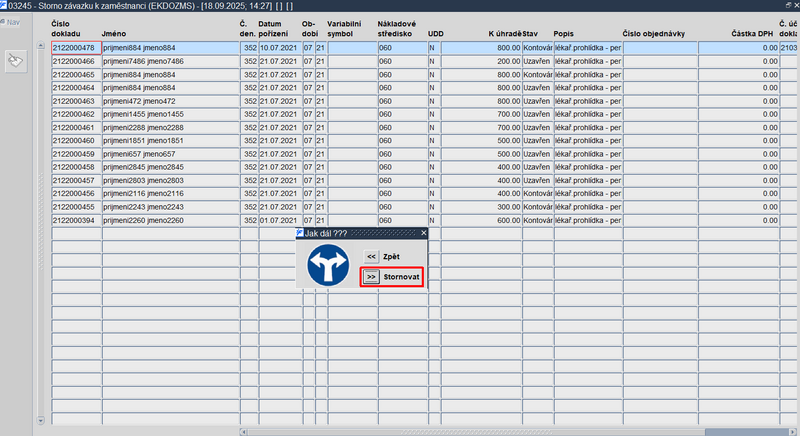800x436 pixels.
Task: Click the Variabilní symbol column header
Action: [344, 29]
